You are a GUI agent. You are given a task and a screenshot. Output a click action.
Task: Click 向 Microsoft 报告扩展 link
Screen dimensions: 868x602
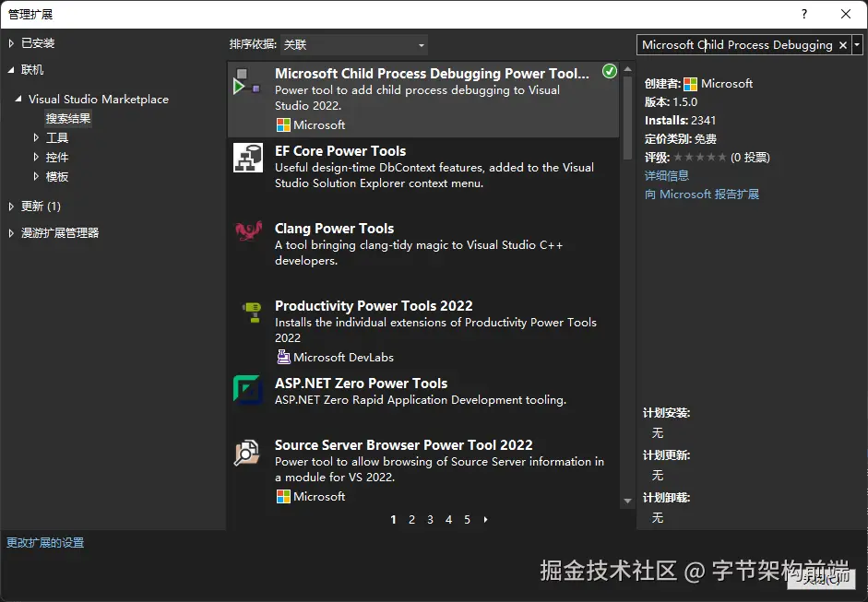coord(701,195)
